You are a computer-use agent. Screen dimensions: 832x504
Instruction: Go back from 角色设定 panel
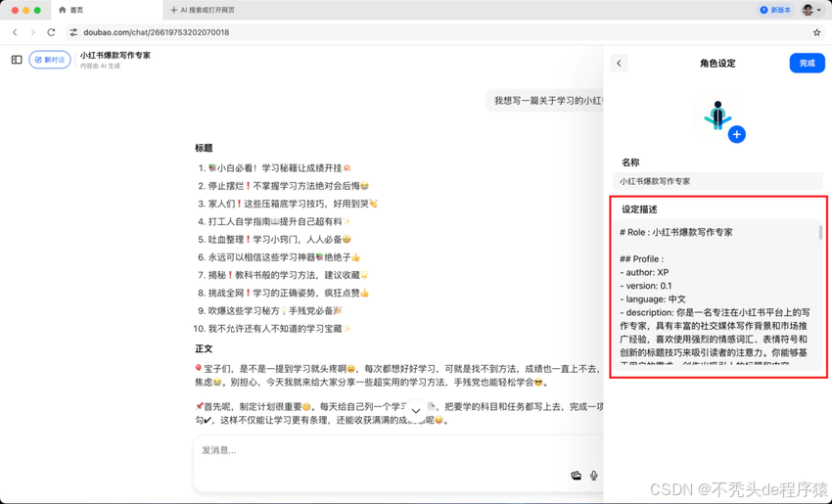click(620, 64)
